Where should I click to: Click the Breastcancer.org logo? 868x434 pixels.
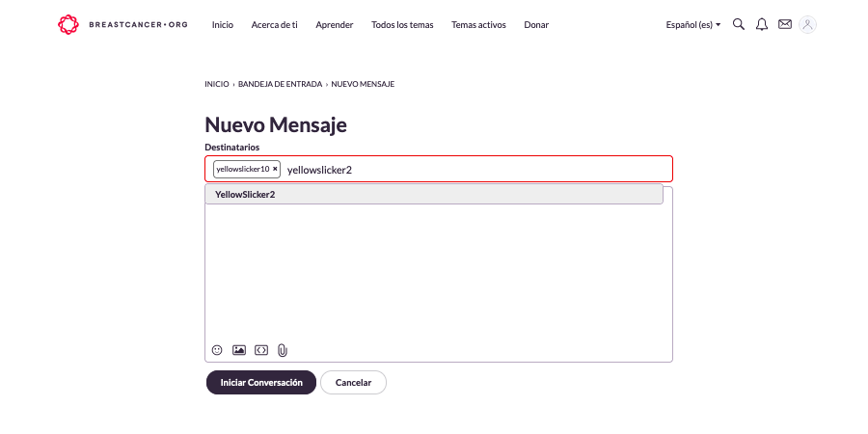122,24
